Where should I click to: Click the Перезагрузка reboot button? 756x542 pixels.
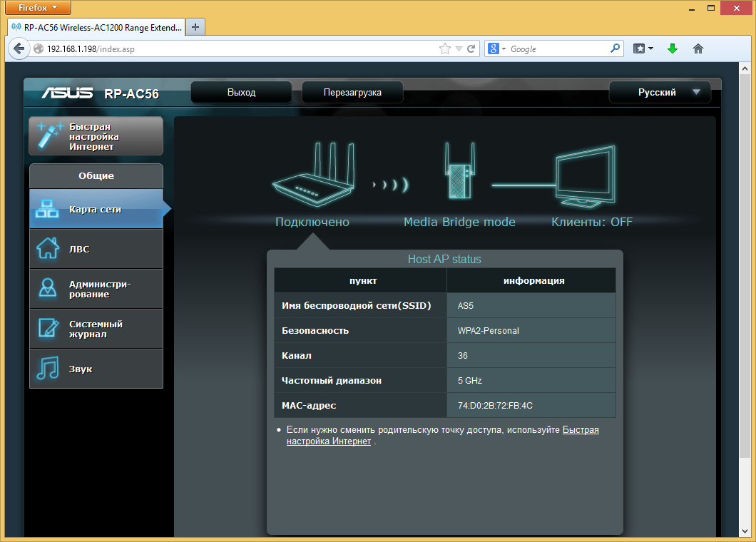coord(352,92)
